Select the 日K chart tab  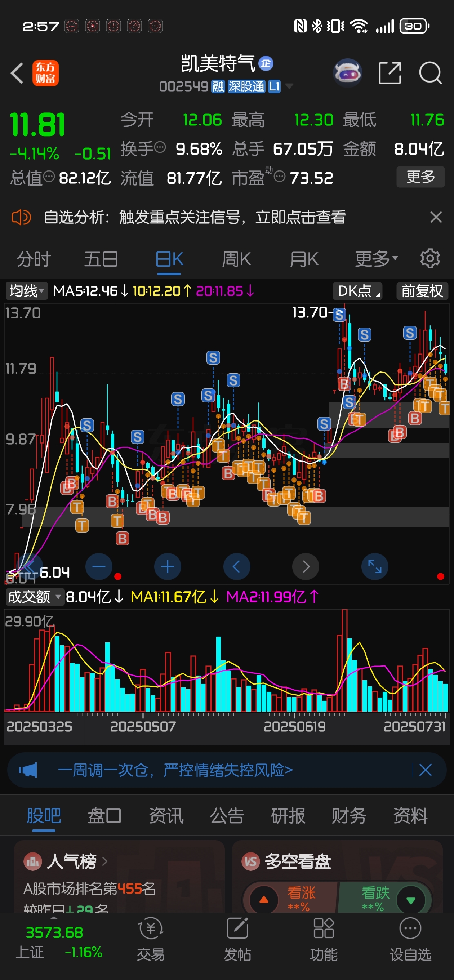point(169,259)
